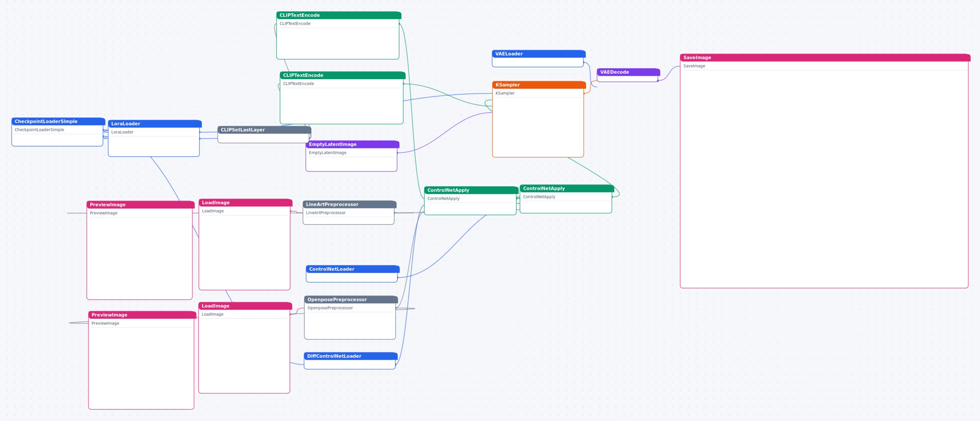Select the orange KSampler node header
Viewport: 980px width, 421px height.
point(539,85)
